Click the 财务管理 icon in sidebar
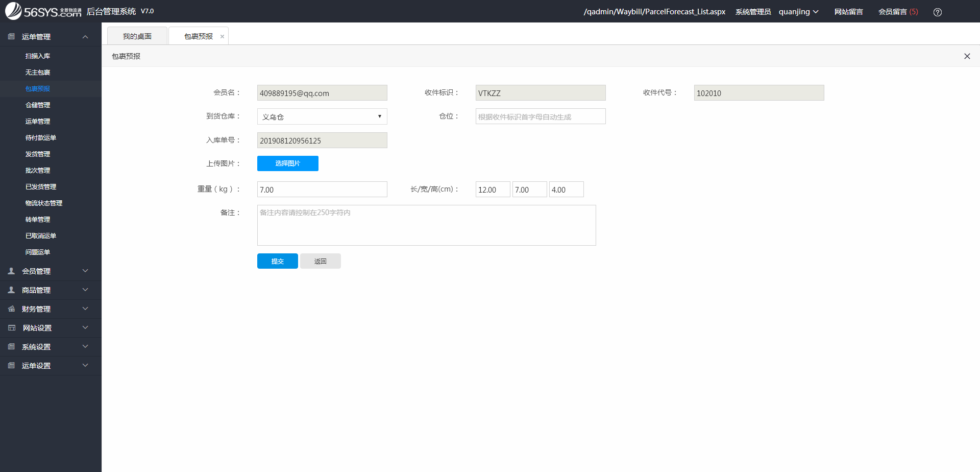 pyautogui.click(x=11, y=309)
